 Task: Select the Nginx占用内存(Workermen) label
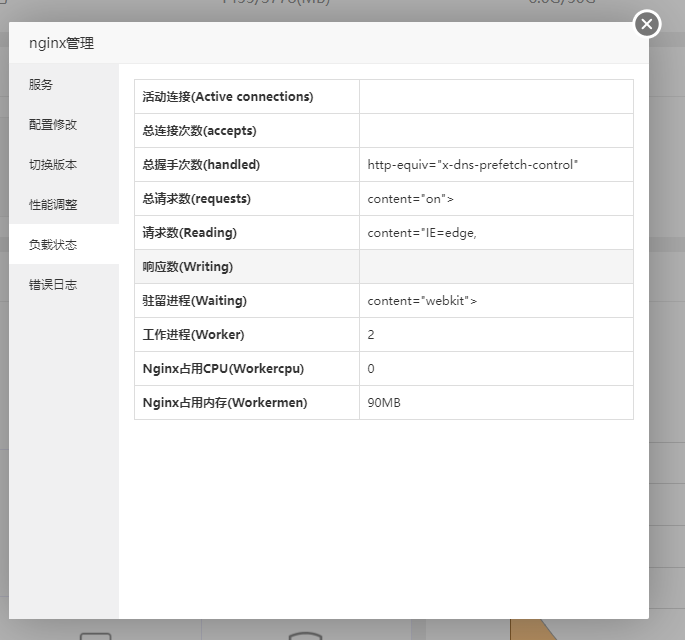(225, 403)
